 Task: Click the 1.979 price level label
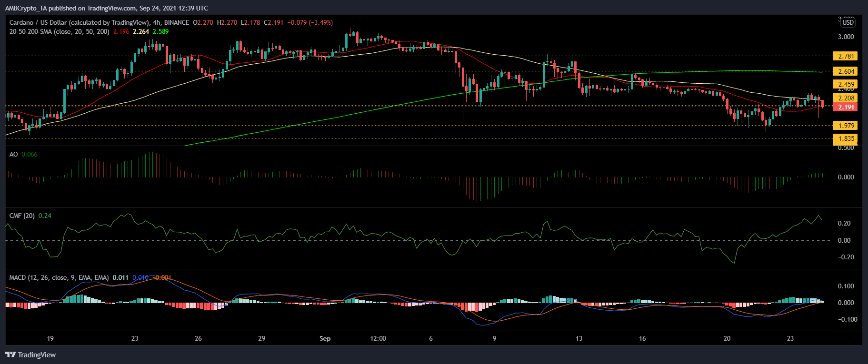pyautogui.click(x=846, y=126)
